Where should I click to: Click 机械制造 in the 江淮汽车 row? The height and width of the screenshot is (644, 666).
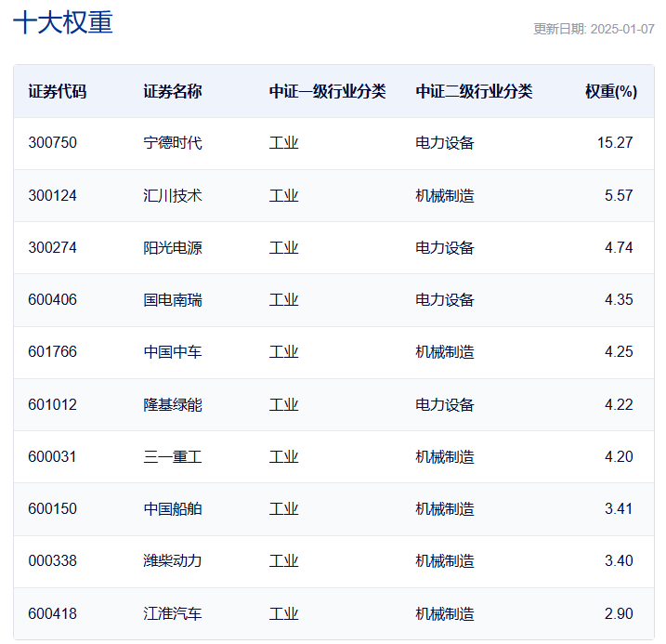coord(445,613)
